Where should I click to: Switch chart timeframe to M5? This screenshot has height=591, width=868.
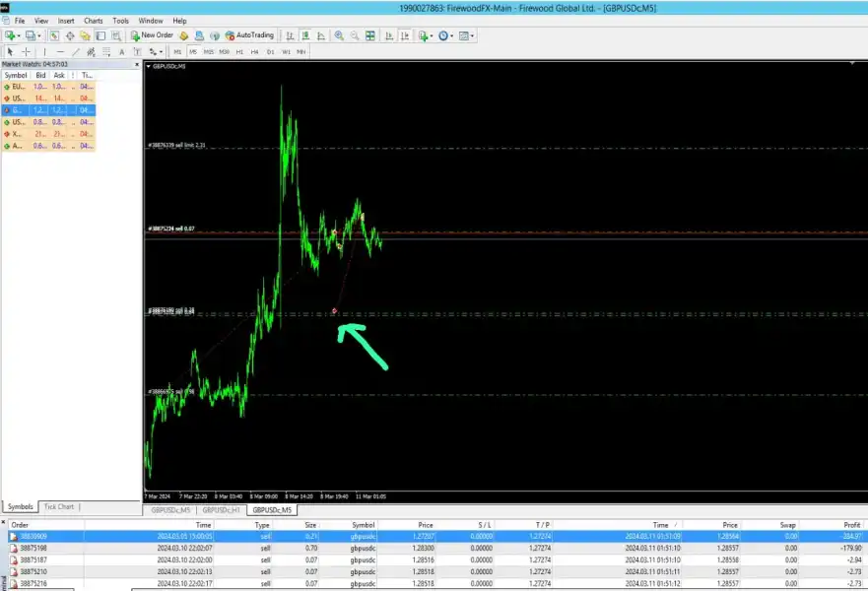pyautogui.click(x=193, y=51)
